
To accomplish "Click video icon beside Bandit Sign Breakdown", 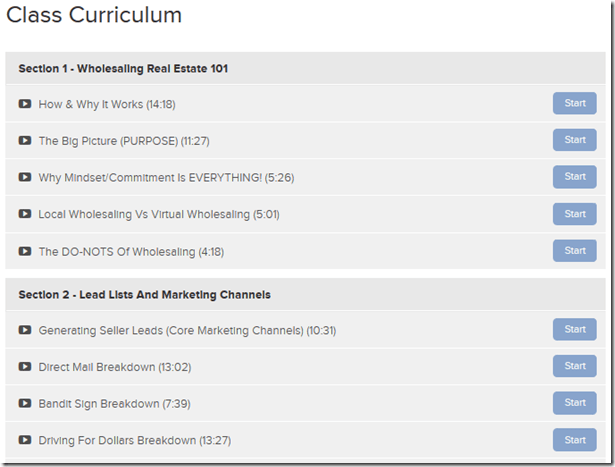I will point(25,404).
